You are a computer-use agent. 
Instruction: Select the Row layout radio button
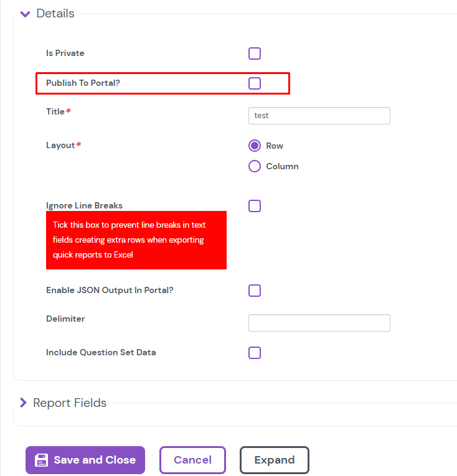point(255,146)
